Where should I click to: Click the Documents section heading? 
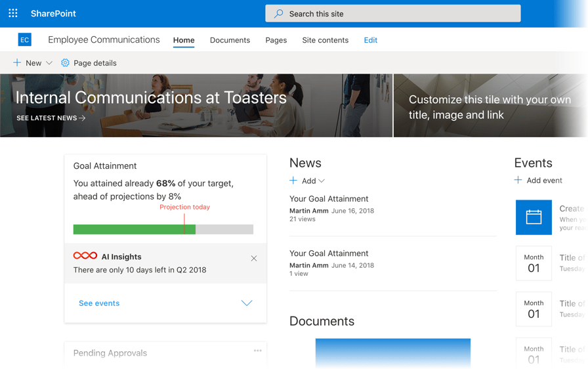(322, 321)
